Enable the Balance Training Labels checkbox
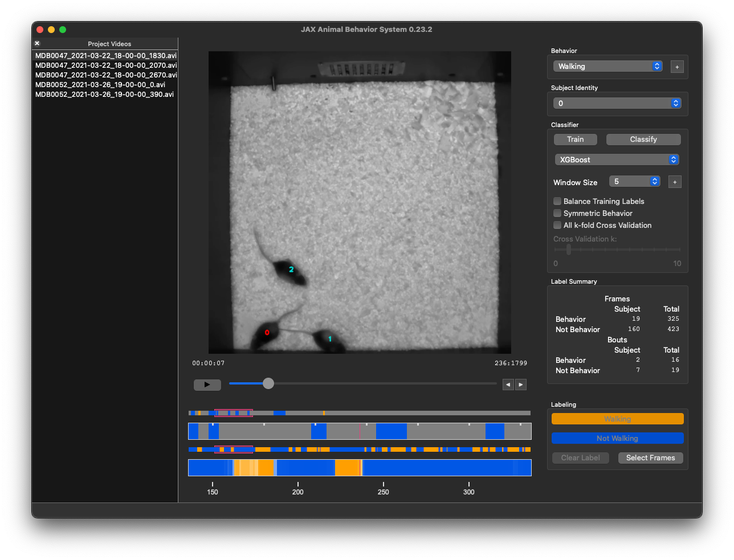734x560 pixels. click(x=557, y=201)
